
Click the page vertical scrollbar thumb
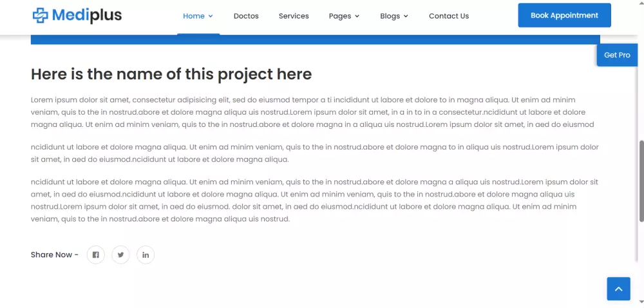tap(641, 181)
